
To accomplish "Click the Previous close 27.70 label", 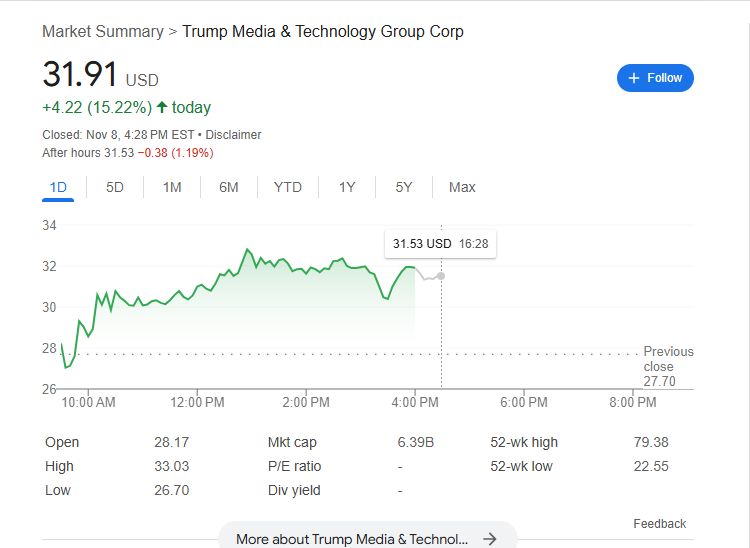I will 668,366.
